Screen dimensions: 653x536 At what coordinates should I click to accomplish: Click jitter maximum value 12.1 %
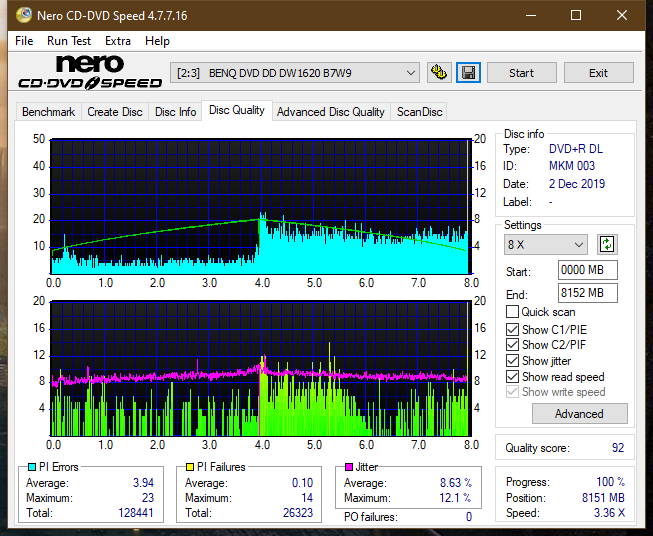(x=455, y=498)
